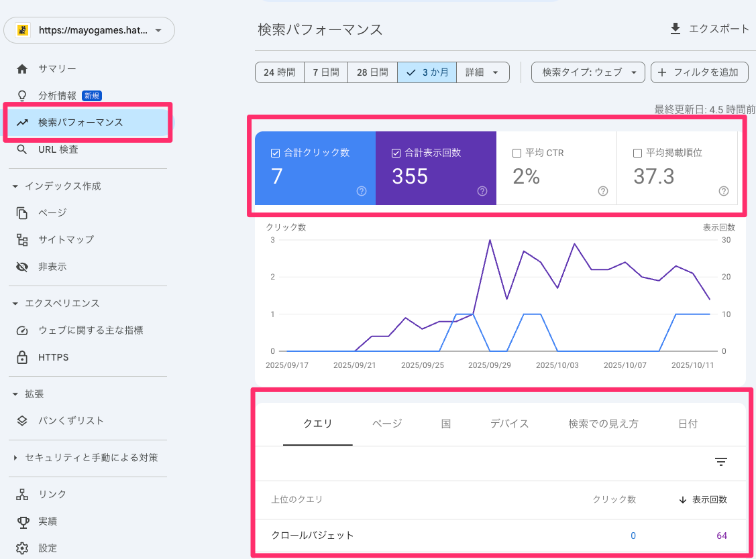Click the trophy icon beside 実績

[22, 521]
